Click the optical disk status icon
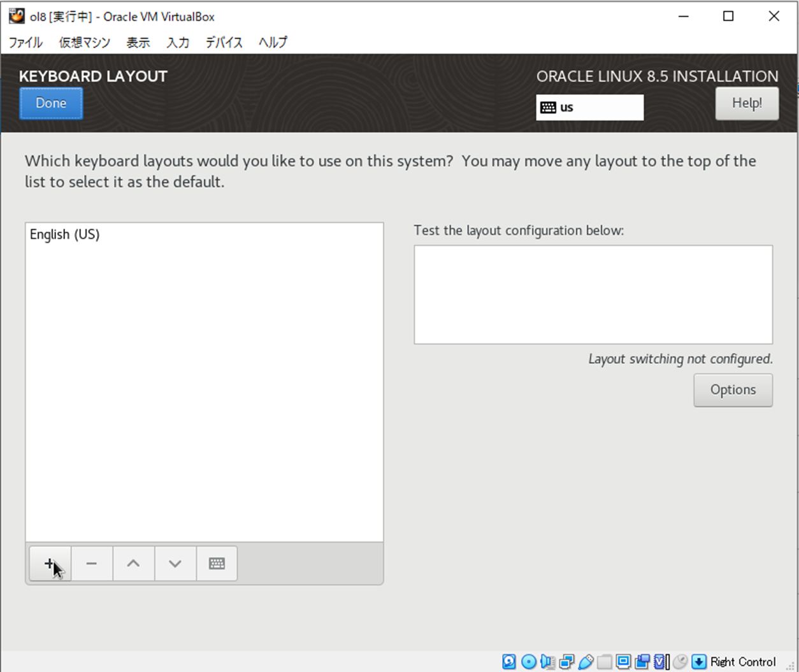 coord(529,662)
